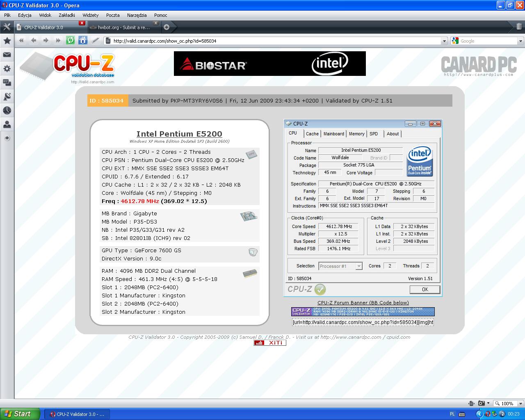The height and width of the screenshot is (420, 525).
Task: Open the Widok menu
Action: (45, 15)
